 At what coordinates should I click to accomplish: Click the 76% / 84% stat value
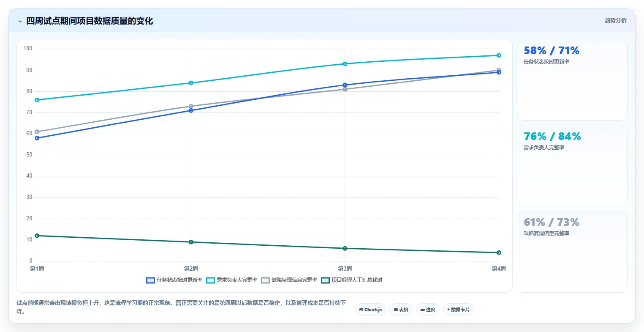552,137
